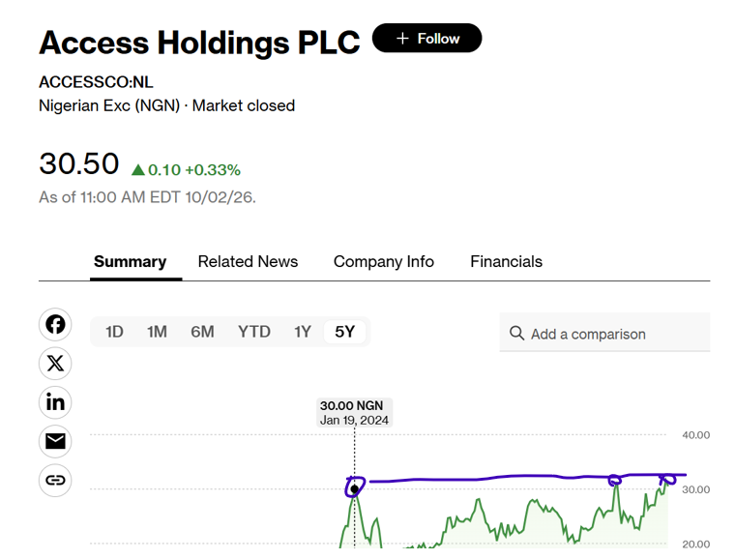Set chart range to 1Y
The height and width of the screenshot is (560, 735).
[303, 332]
